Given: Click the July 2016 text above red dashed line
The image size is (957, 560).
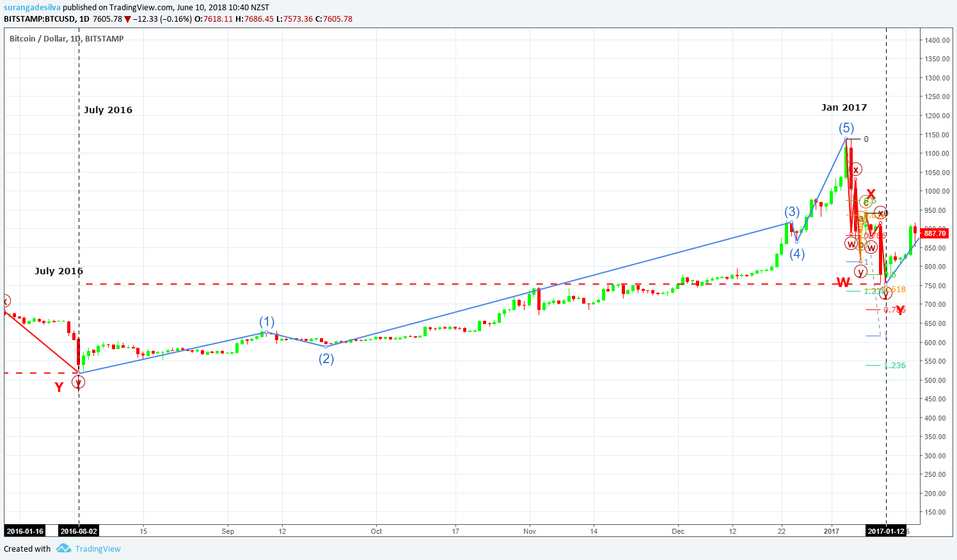Looking at the screenshot, I should tap(59, 271).
